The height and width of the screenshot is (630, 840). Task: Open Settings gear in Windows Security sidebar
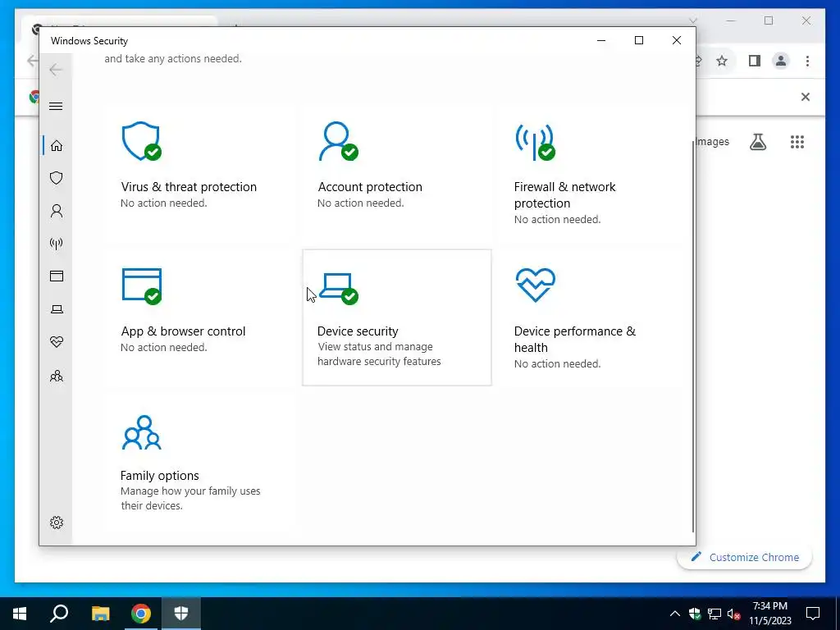pyautogui.click(x=57, y=523)
